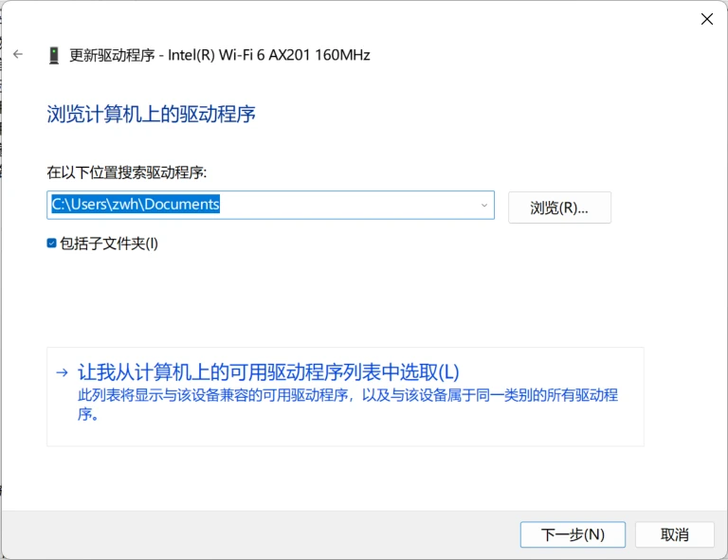This screenshot has width=728, height=560.
Task: Close the update driver dialog
Action: (706, 19)
